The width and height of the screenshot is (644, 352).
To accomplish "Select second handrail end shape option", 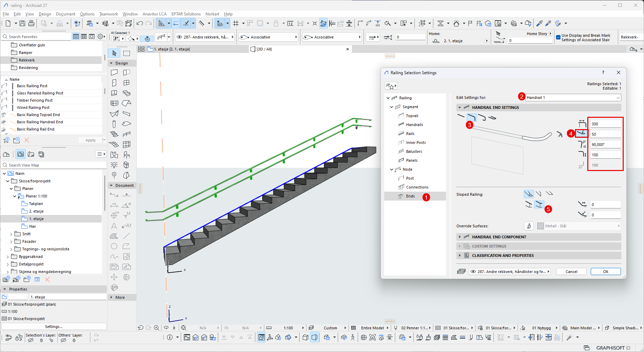I will tap(471, 117).
